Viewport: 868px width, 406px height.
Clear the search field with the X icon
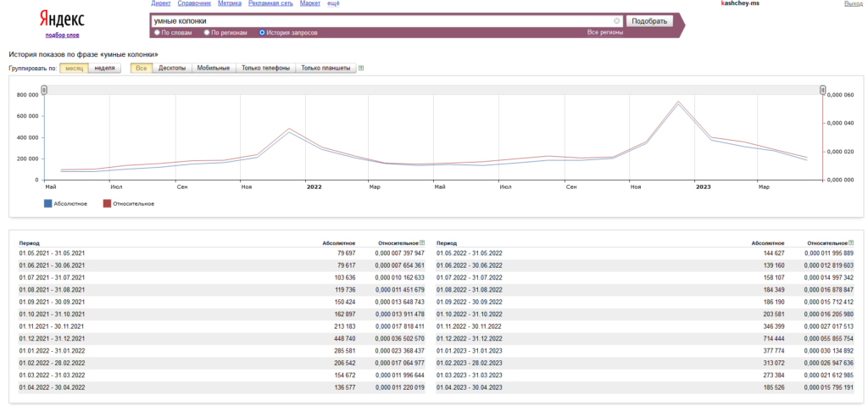(x=617, y=21)
